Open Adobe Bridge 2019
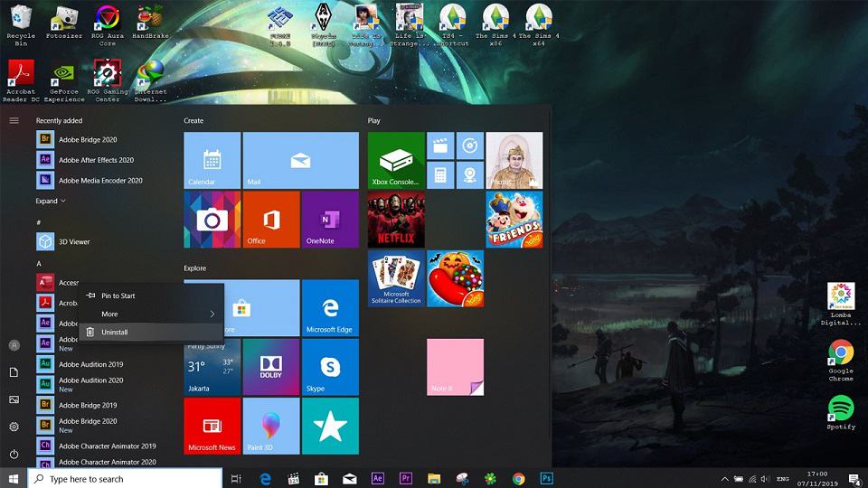 point(103,405)
